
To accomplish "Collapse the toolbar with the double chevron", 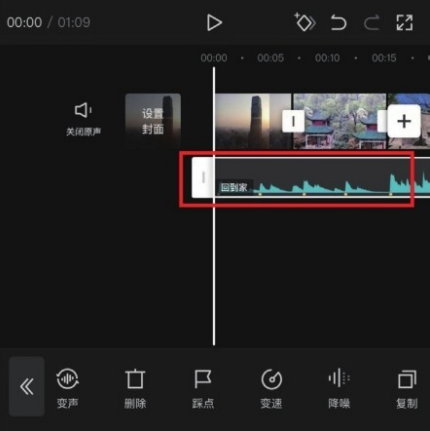I will tap(27, 386).
